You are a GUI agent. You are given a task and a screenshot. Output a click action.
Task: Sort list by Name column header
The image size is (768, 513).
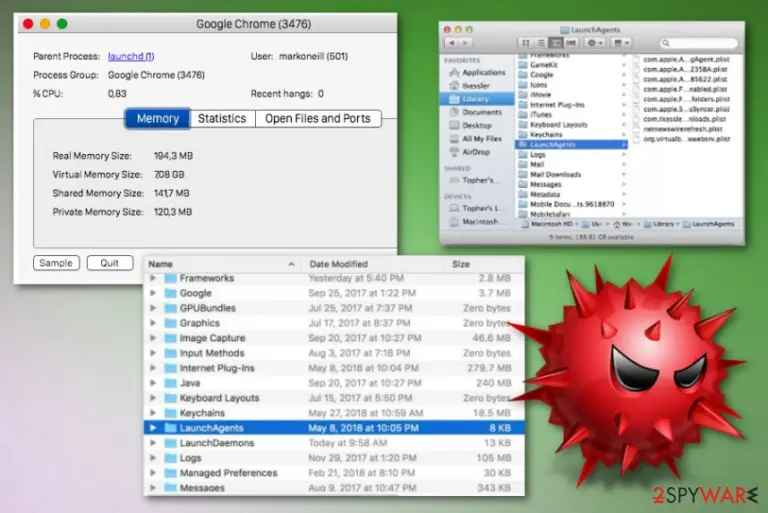coord(222,264)
